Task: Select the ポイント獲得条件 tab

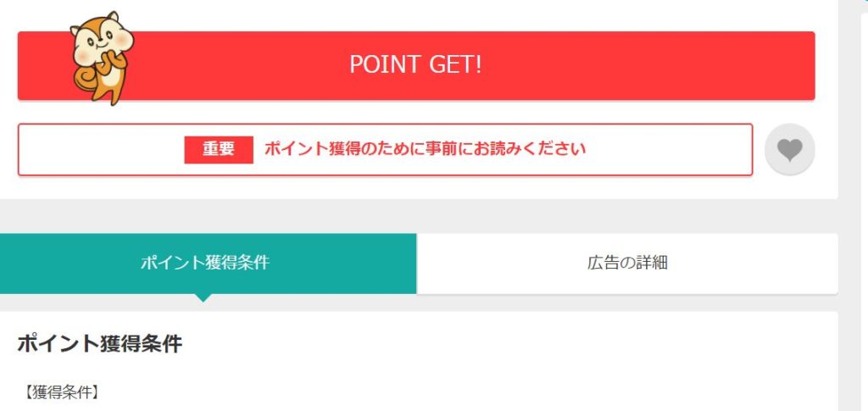Action: click(x=209, y=264)
